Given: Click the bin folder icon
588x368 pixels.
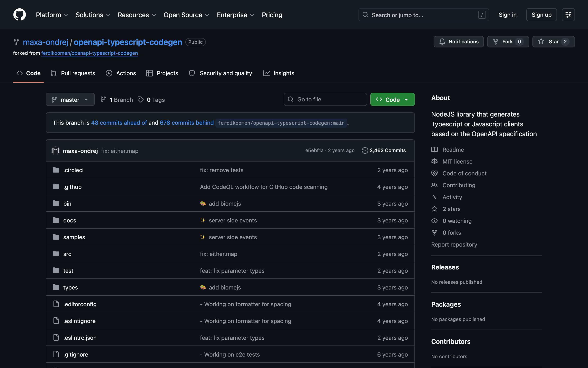Looking at the screenshot, I should click(56, 203).
